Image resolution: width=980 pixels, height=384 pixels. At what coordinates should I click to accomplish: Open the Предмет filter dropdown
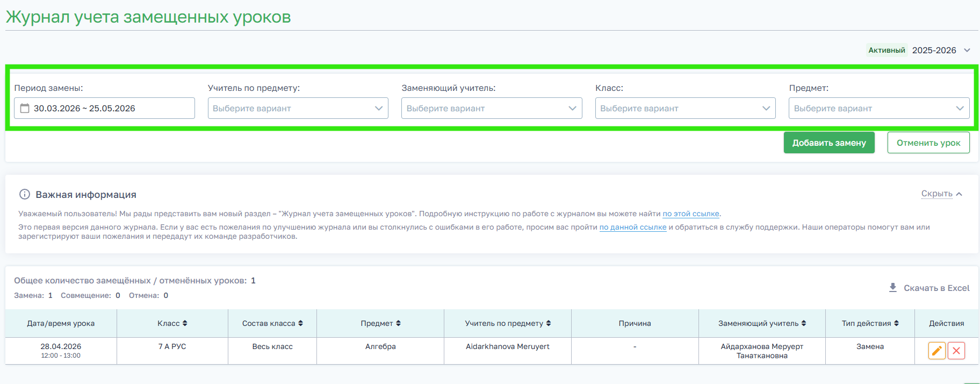tap(879, 108)
